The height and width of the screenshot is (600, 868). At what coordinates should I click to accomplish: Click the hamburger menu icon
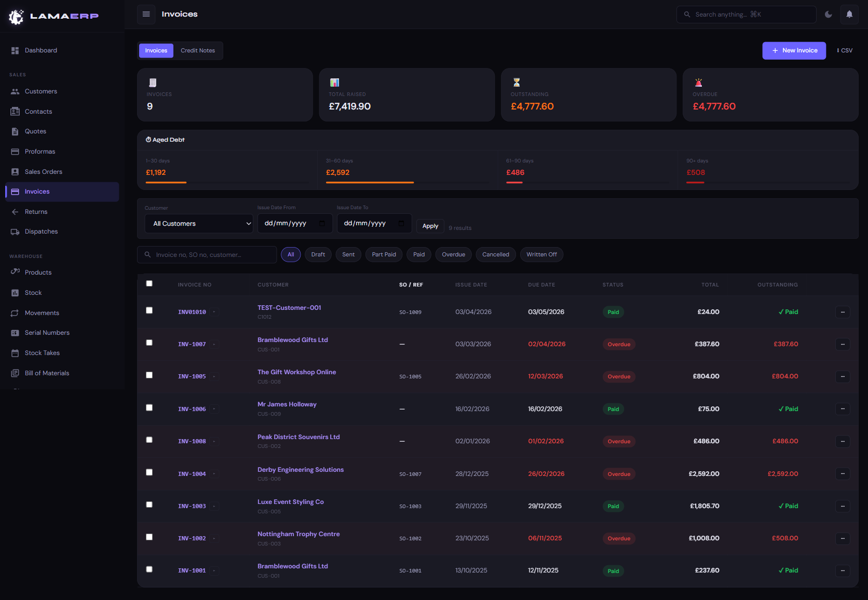pyautogui.click(x=146, y=14)
